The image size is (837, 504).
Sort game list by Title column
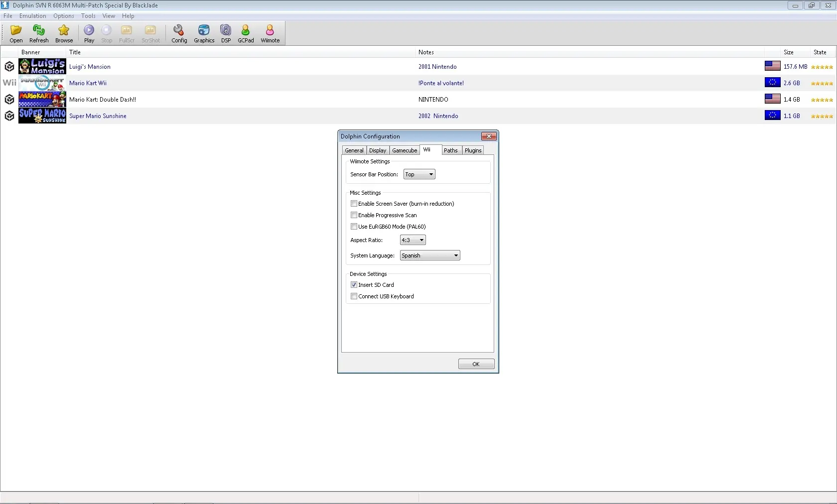pos(241,52)
